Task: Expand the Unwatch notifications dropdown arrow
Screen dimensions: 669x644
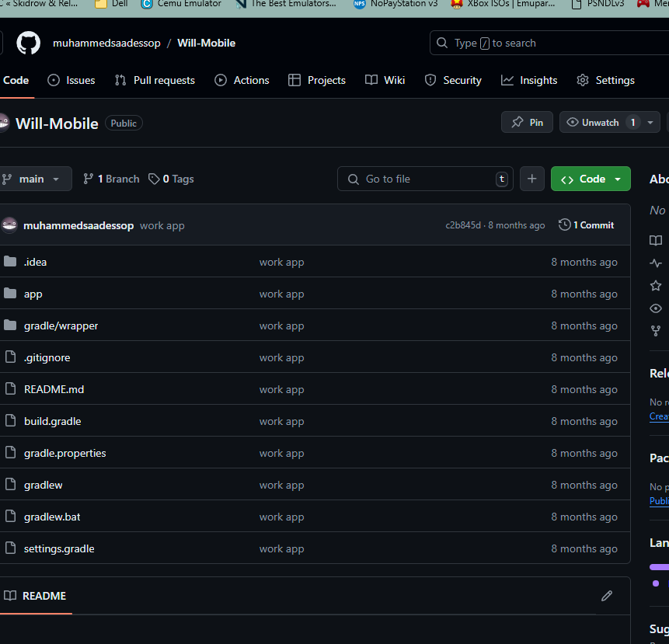Action: [x=650, y=122]
